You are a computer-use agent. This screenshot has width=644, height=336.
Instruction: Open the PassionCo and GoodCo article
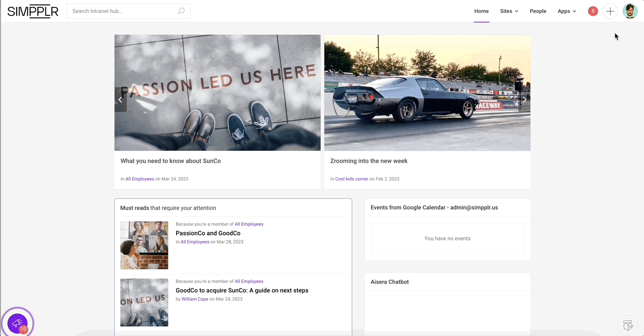click(x=208, y=233)
